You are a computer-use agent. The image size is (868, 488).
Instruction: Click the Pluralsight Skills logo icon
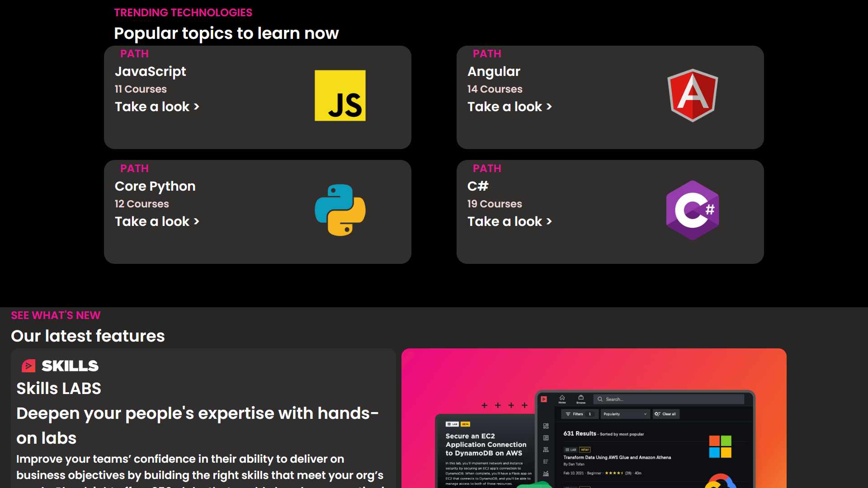point(28,366)
